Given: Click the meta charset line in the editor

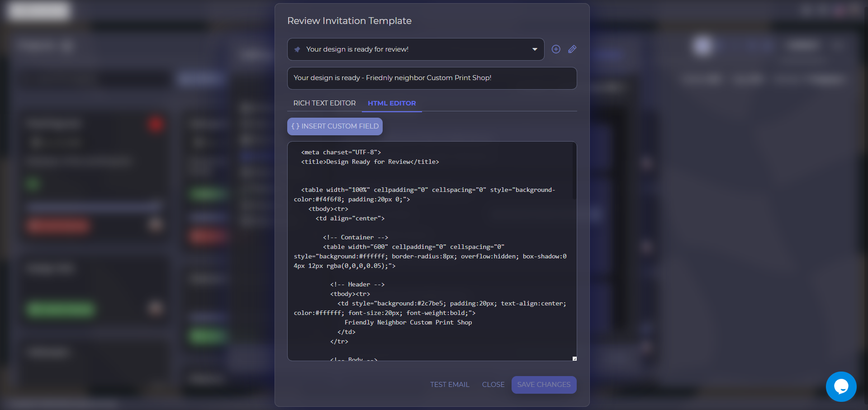Looking at the screenshot, I should click(x=340, y=152).
